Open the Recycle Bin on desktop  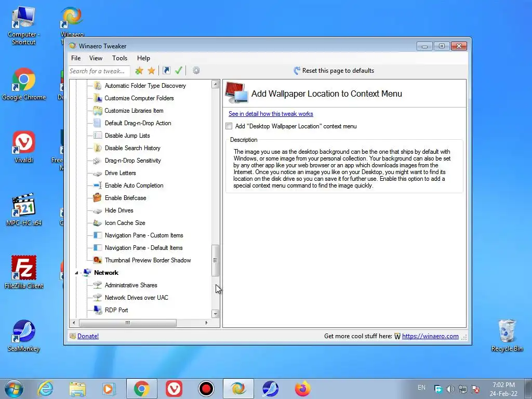click(x=507, y=335)
